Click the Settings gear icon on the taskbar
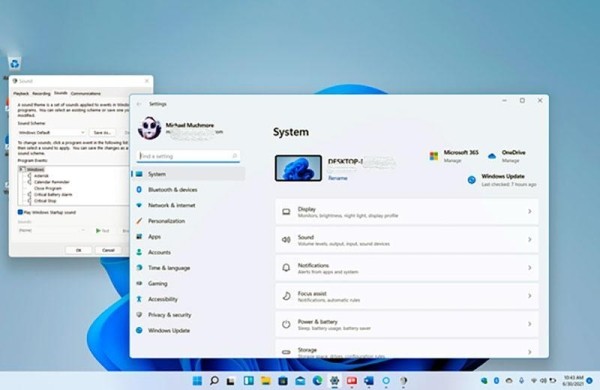This screenshot has height=390, width=600. pyautogui.click(x=334, y=380)
